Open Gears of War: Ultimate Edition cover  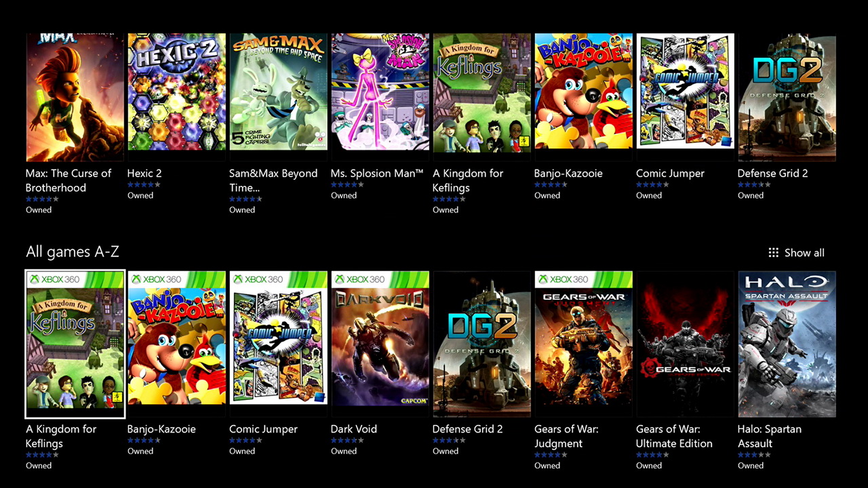click(x=685, y=344)
